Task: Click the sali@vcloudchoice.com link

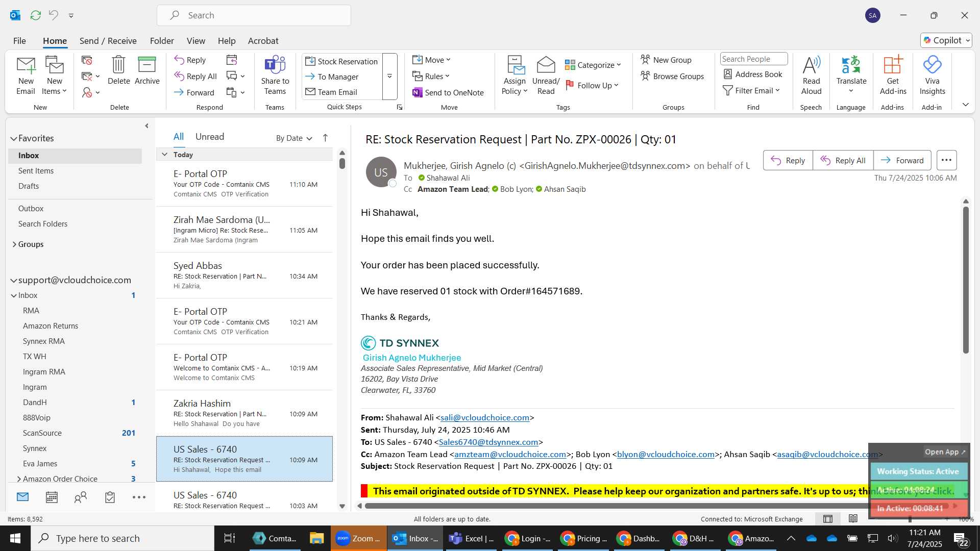Action: (x=484, y=417)
